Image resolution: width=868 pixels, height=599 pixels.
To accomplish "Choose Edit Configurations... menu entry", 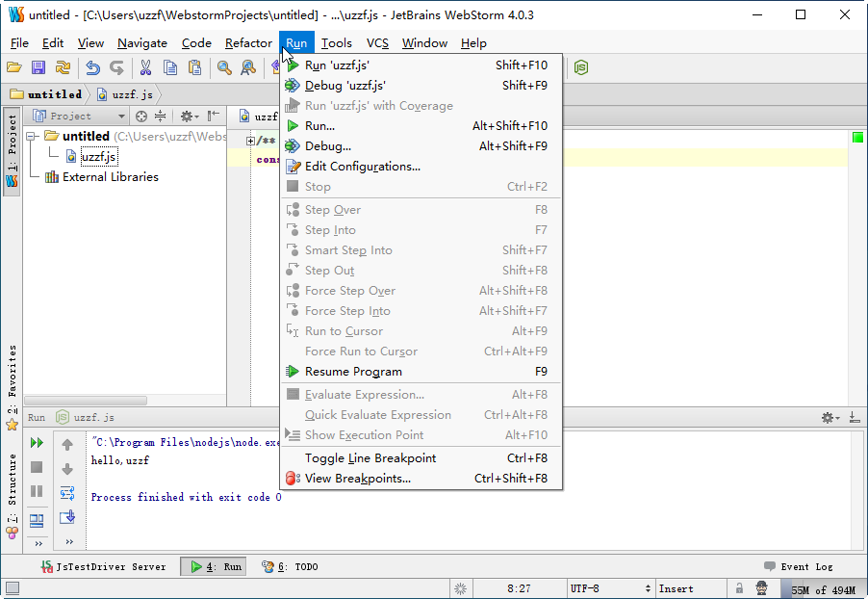I will [x=421, y=167].
